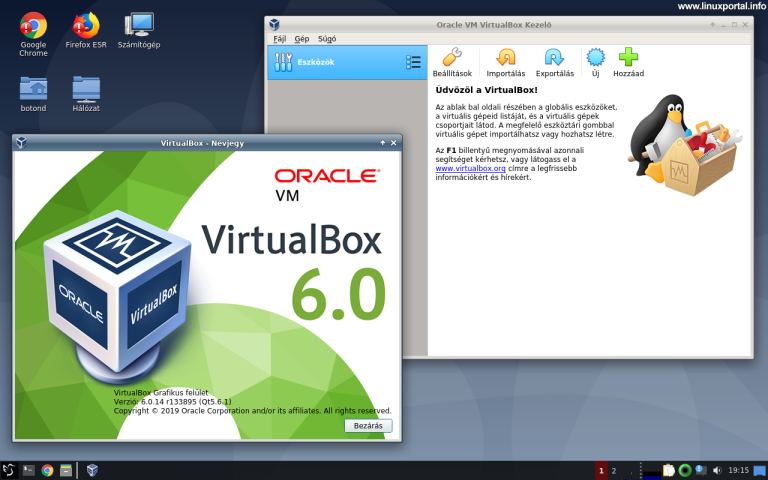Click the 19:15 clock

(738, 470)
